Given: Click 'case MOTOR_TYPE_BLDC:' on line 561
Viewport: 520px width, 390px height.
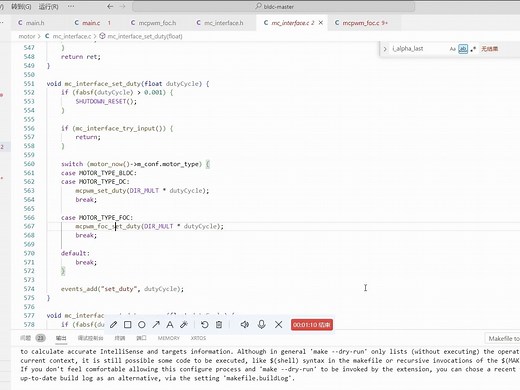Looking at the screenshot, I should coord(99,173).
